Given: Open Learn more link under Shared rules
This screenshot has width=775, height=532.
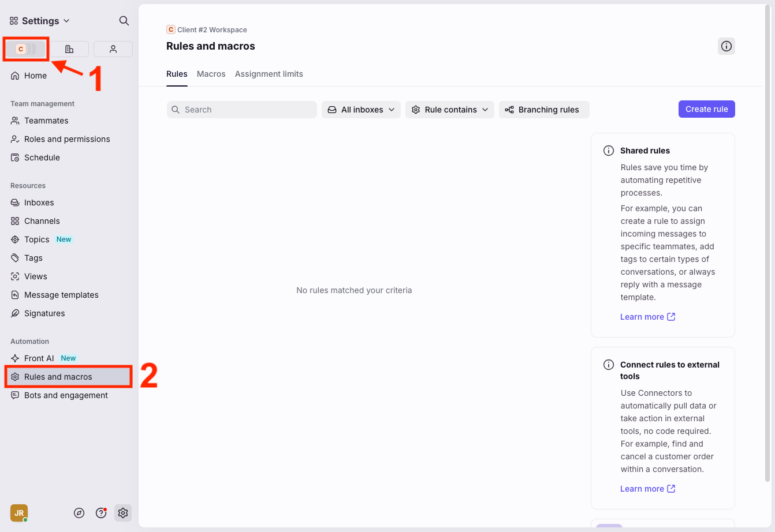Looking at the screenshot, I should pos(647,317).
